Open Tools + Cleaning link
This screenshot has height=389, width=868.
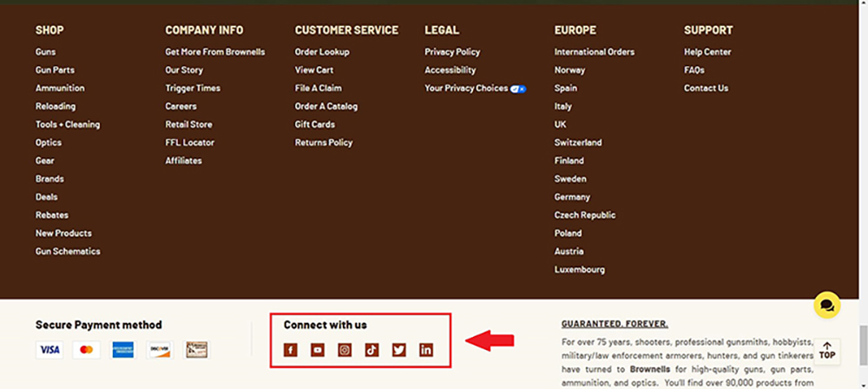pos(68,125)
